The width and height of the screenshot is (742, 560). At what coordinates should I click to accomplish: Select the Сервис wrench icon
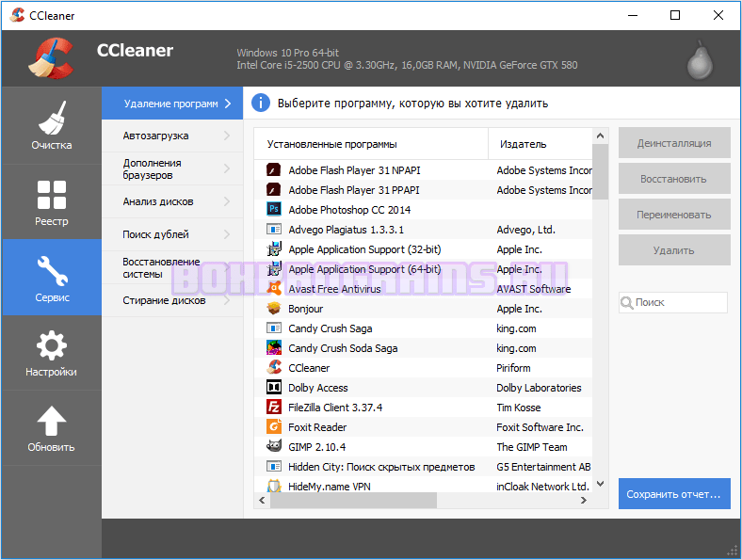(52, 271)
